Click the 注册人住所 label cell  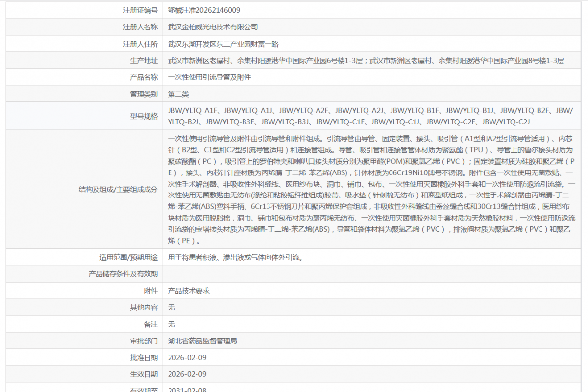[x=84, y=44]
